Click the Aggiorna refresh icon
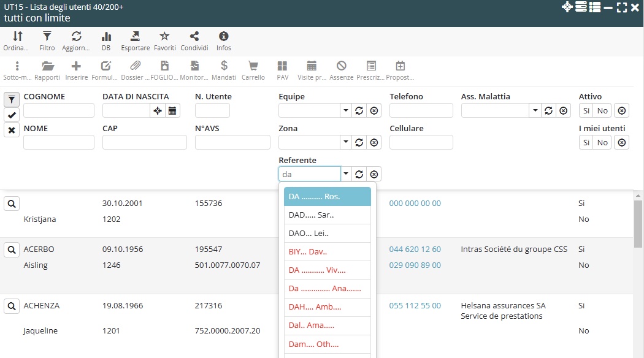The image size is (644, 358). coord(77,37)
